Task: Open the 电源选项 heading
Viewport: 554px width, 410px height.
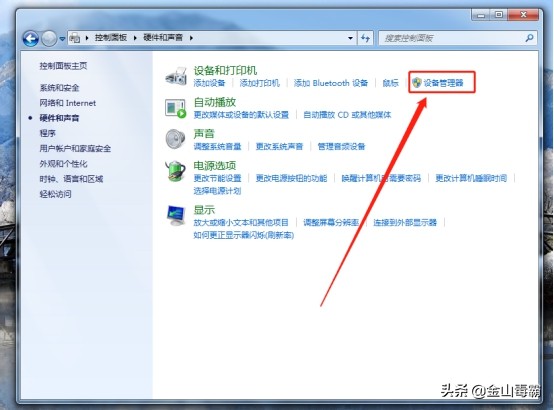Action: pyautogui.click(x=214, y=165)
